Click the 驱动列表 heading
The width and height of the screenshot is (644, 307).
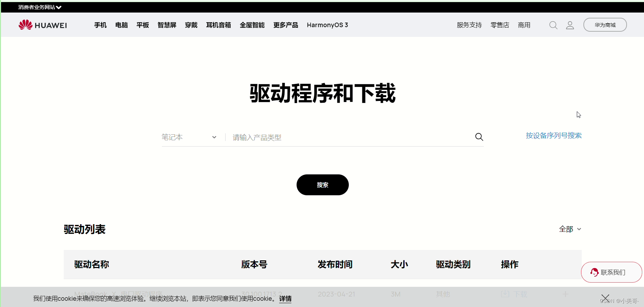(x=85, y=229)
